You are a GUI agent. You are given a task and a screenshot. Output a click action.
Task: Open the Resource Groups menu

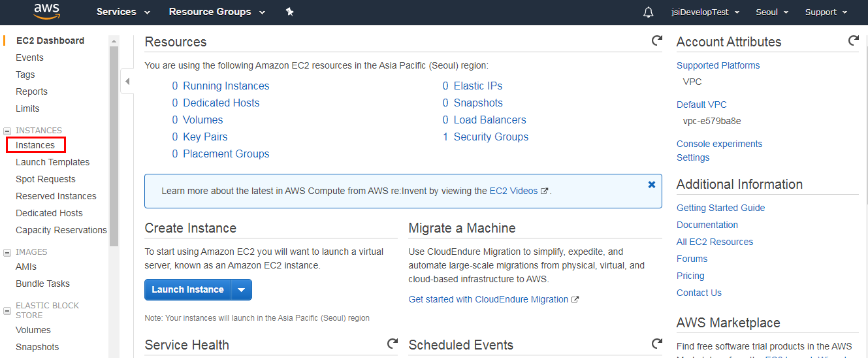(217, 12)
